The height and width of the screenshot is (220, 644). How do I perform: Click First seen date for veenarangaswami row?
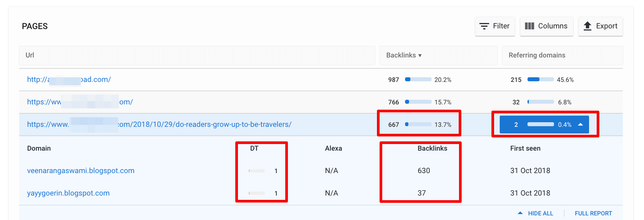[x=530, y=171]
